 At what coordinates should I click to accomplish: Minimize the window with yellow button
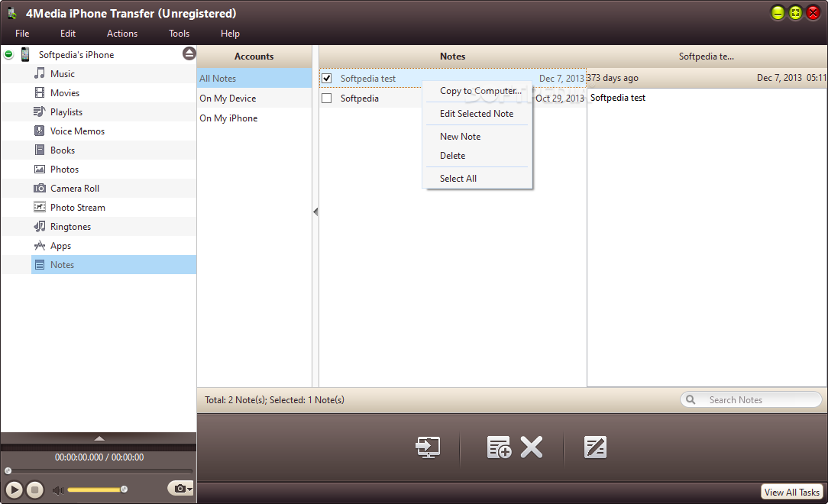(778, 13)
